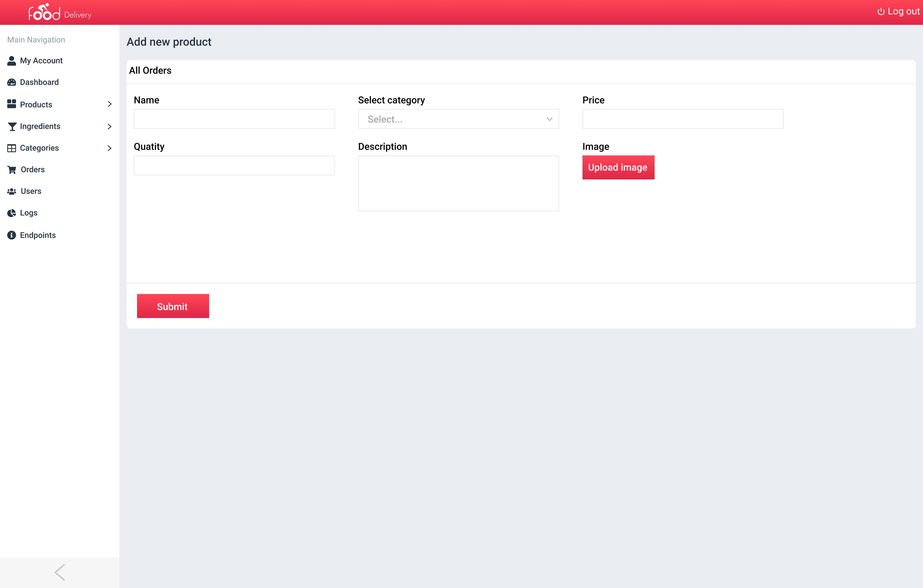Click the Ingredients cocktail glass icon
923x588 pixels.
(x=12, y=127)
